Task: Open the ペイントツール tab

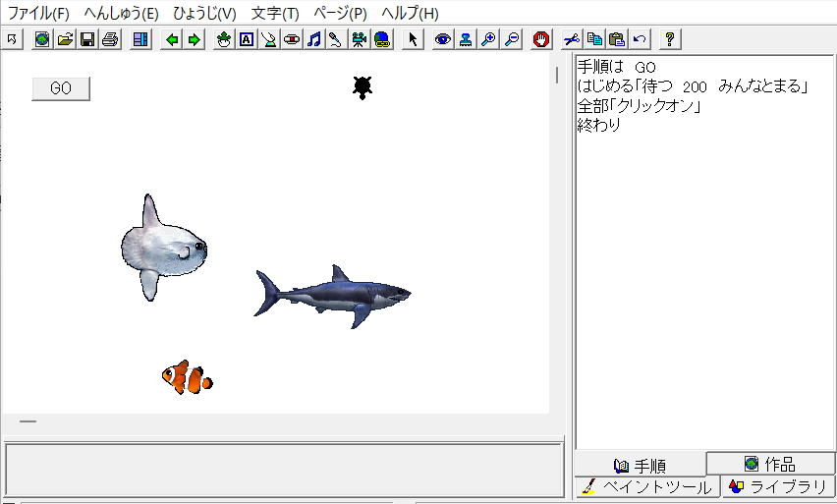Action: (x=647, y=487)
